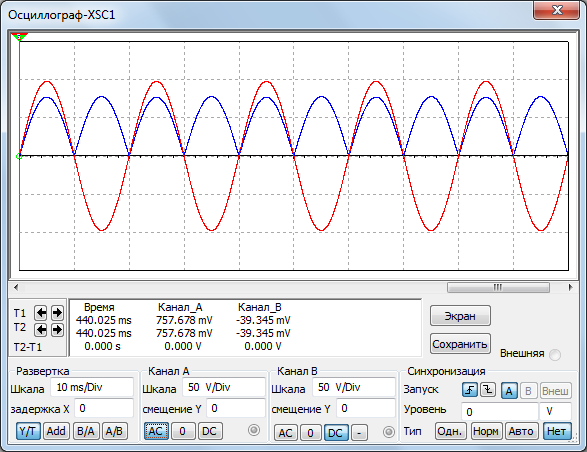This screenshot has width=587, height=452.
Task: Click the horizontal scrollbar thumb
Action: [x=498, y=287]
